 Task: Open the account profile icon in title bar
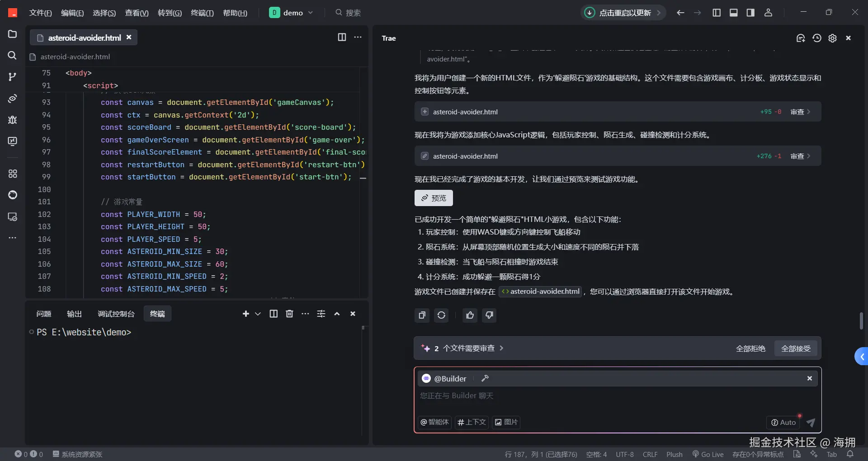pyautogui.click(x=768, y=13)
